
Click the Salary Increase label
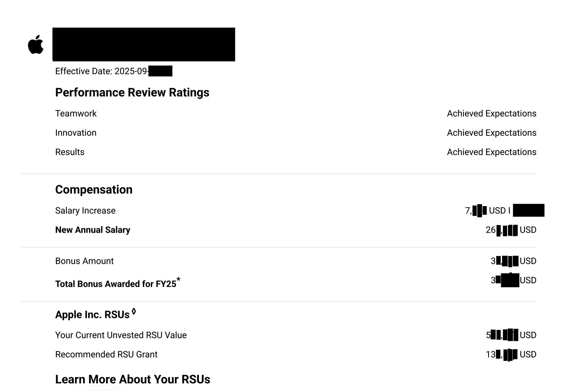(x=85, y=211)
